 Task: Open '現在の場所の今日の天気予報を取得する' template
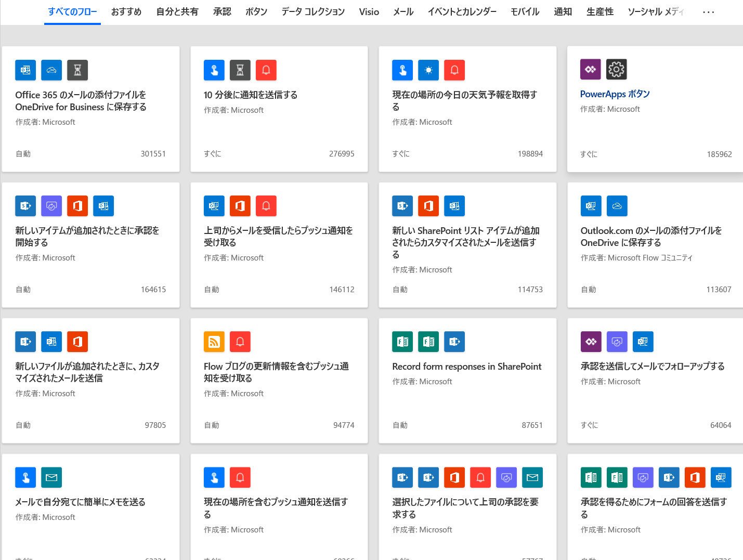465,101
